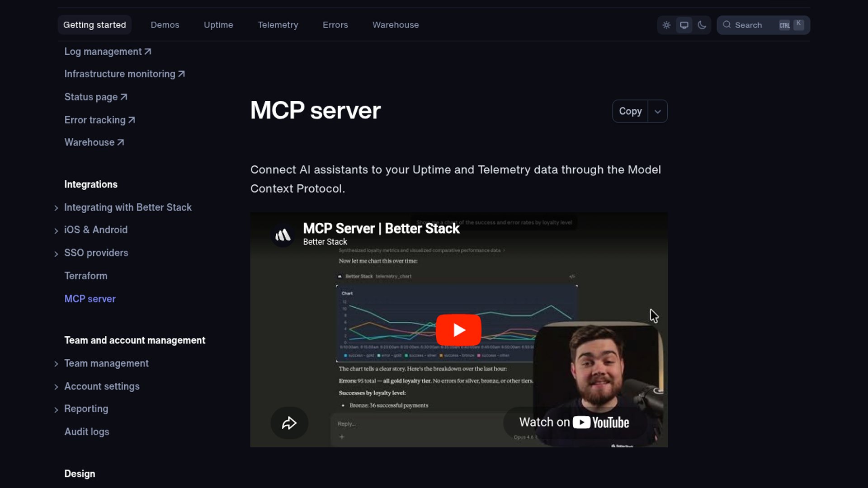
Task: Open Log management external link
Action: click(108, 52)
